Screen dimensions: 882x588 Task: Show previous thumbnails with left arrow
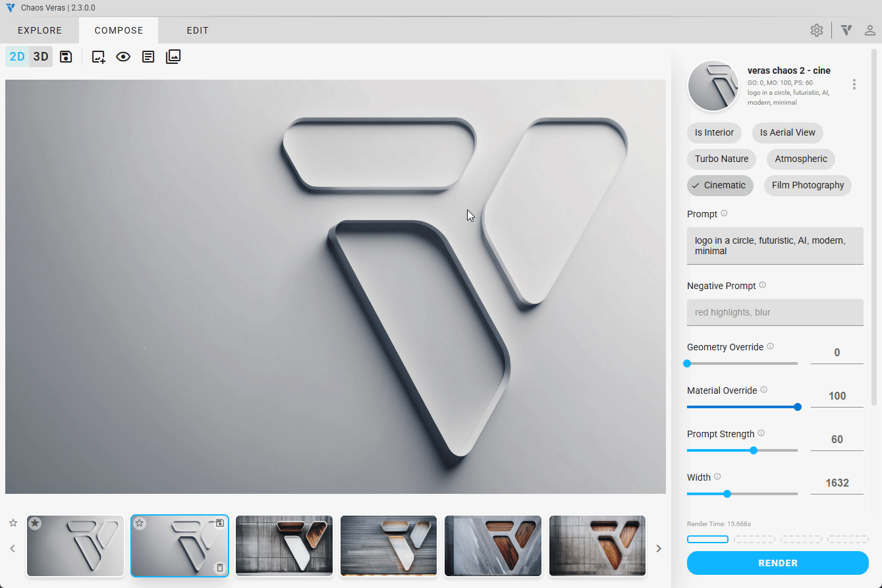tap(13, 548)
